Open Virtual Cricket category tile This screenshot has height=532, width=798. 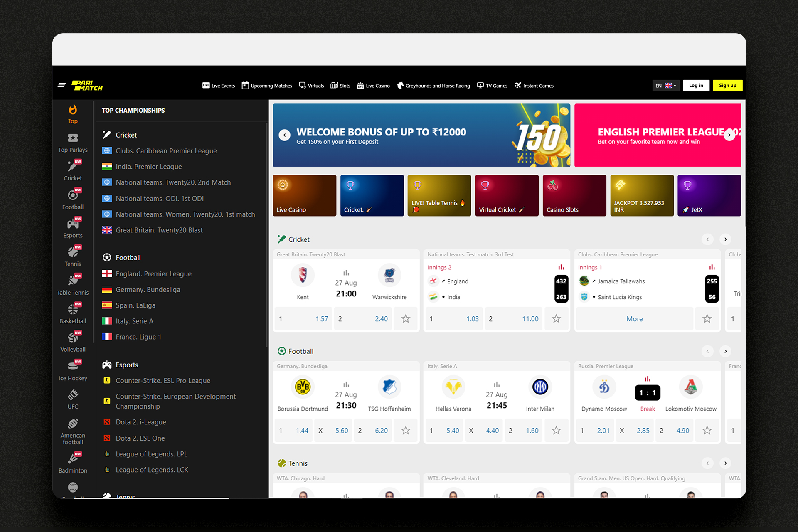(507, 195)
